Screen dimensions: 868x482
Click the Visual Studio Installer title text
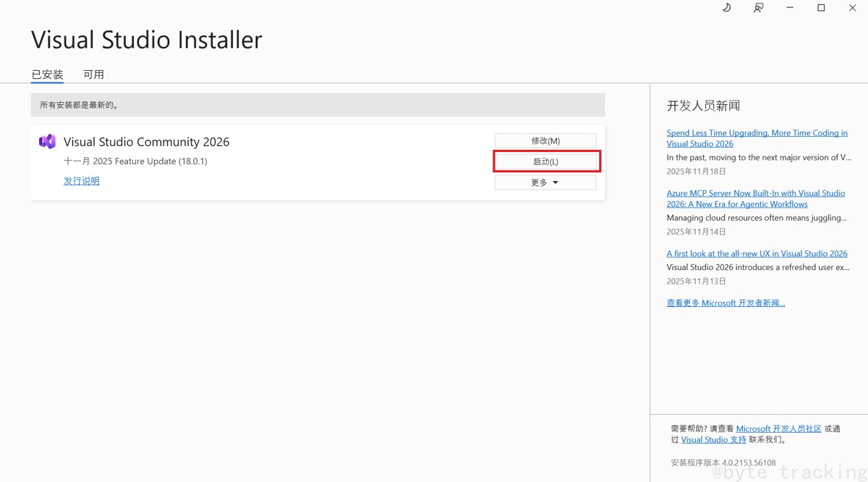point(146,39)
